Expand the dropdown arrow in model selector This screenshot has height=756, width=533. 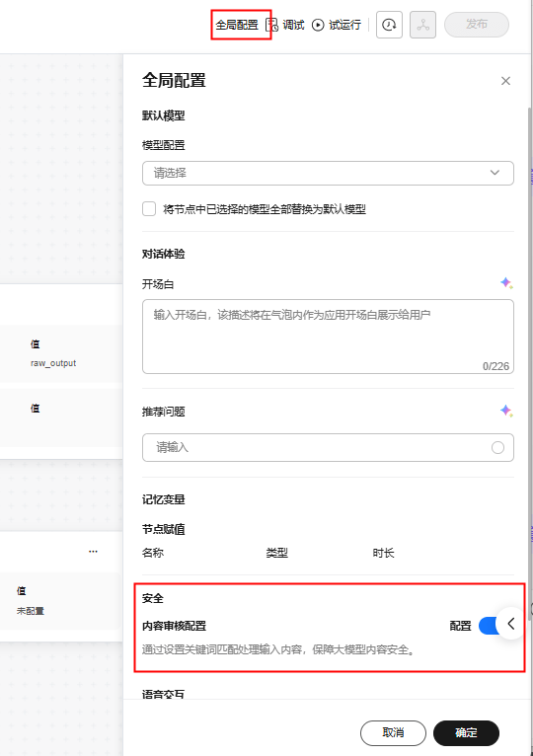495,173
